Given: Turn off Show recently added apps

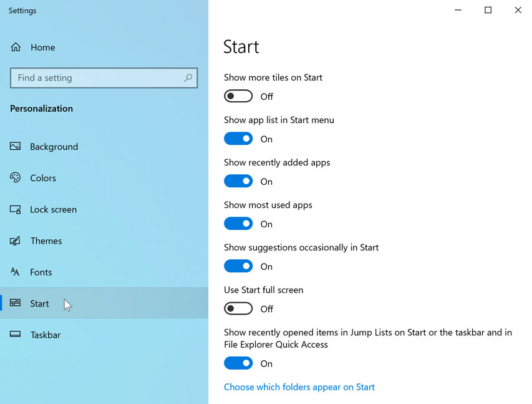Looking at the screenshot, I should [238, 180].
